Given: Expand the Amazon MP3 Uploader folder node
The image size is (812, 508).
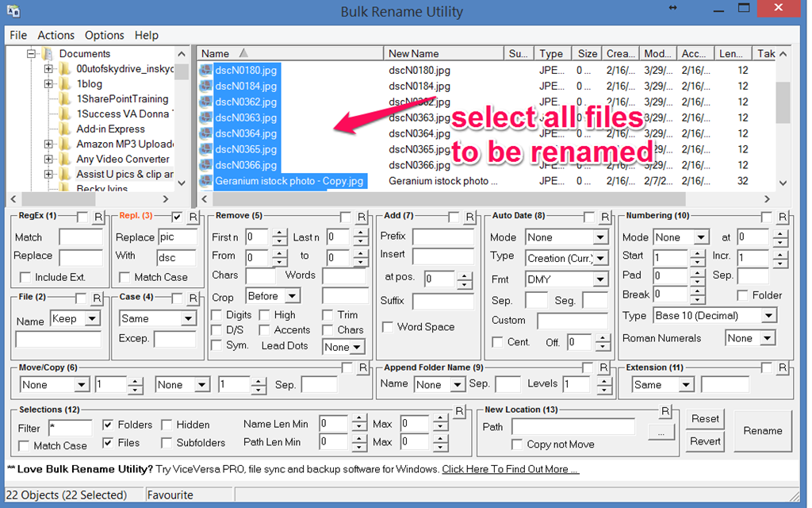Looking at the screenshot, I should point(48,144).
